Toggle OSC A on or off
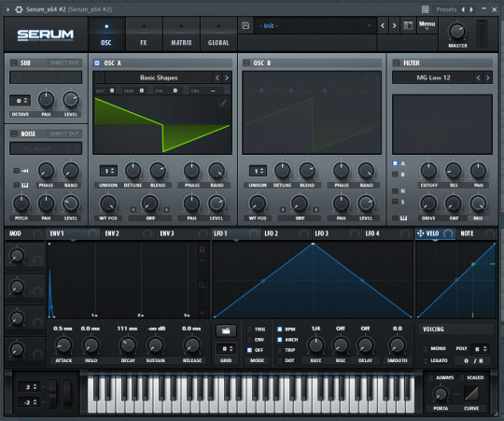The image size is (504, 421). pos(97,63)
